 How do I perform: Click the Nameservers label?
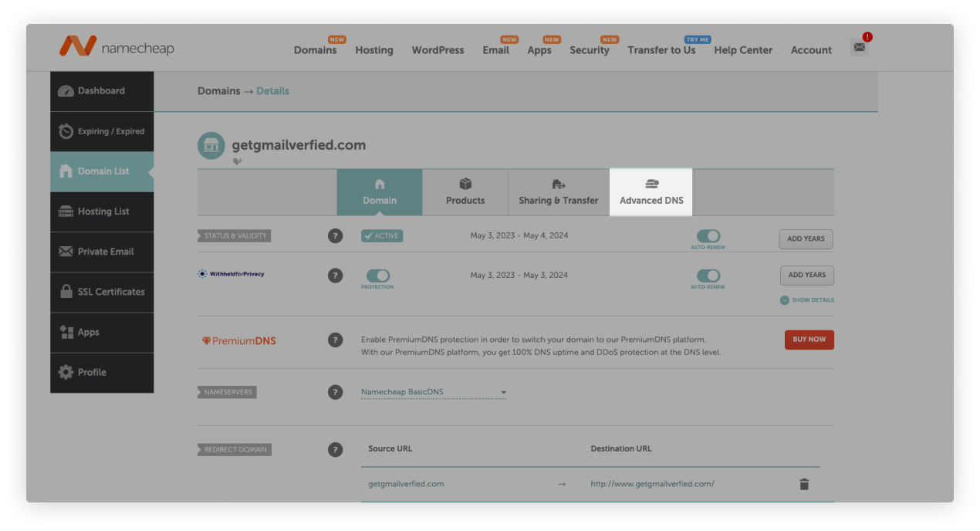click(x=227, y=392)
